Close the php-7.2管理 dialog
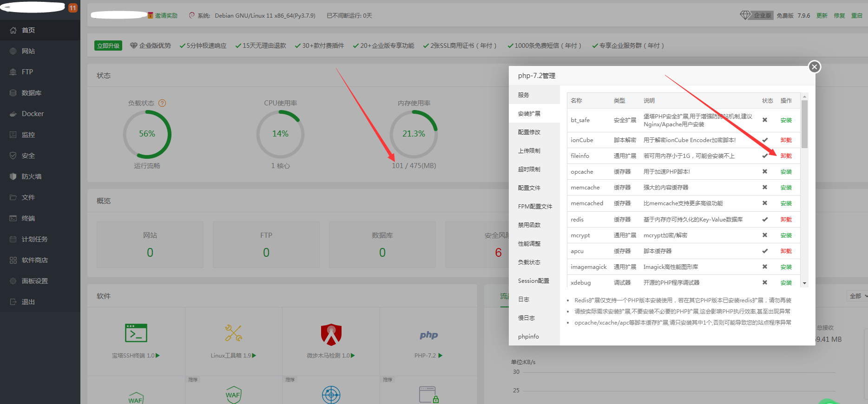The width and height of the screenshot is (868, 404). click(x=814, y=67)
